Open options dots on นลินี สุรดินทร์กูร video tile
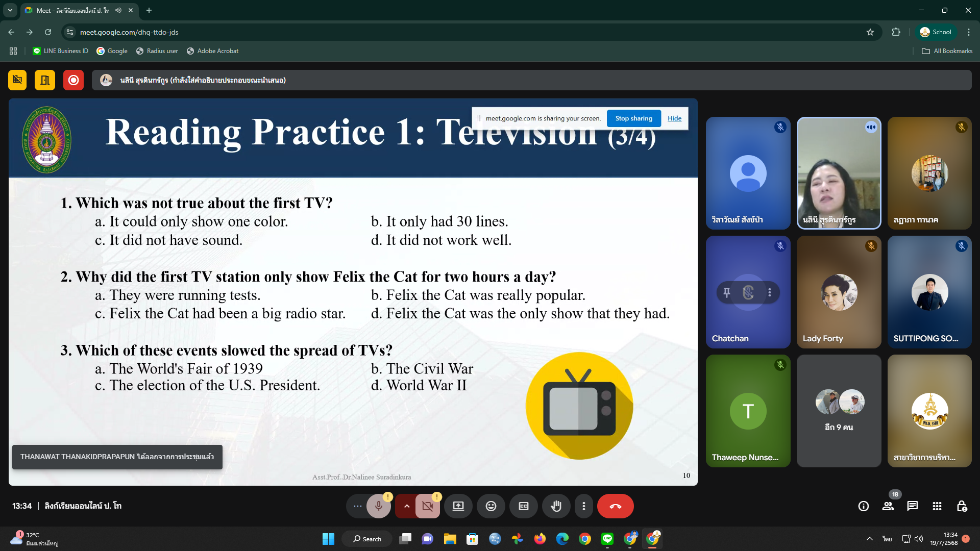The height and width of the screenshot is (551, 980). point(871,127)
